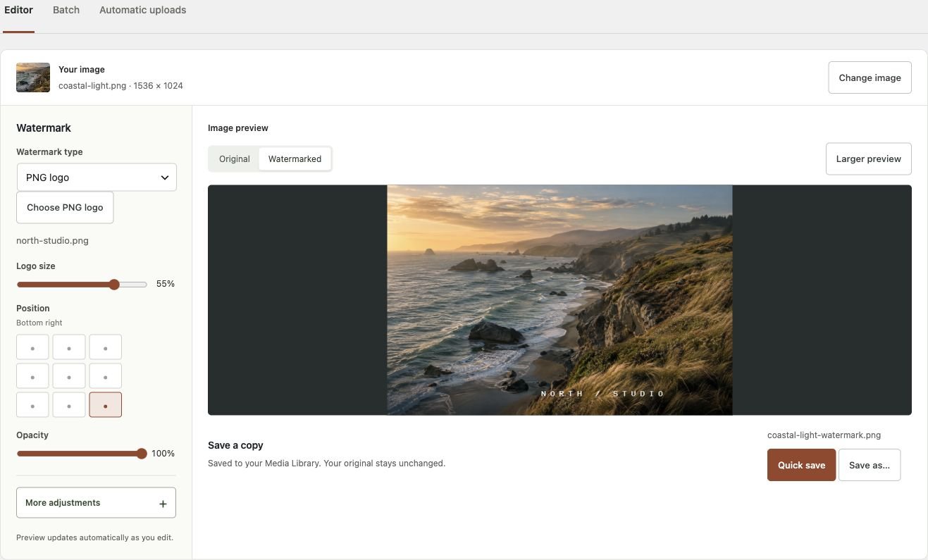
Task: Click the Save as... button
Action: [x=870, y=465]
